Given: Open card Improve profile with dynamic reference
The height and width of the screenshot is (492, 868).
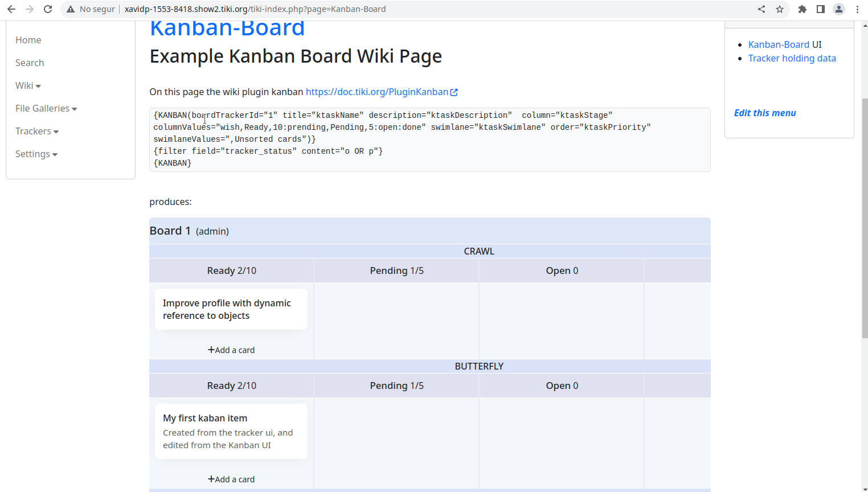Looking at the screenshot, I should pos(231,309).
